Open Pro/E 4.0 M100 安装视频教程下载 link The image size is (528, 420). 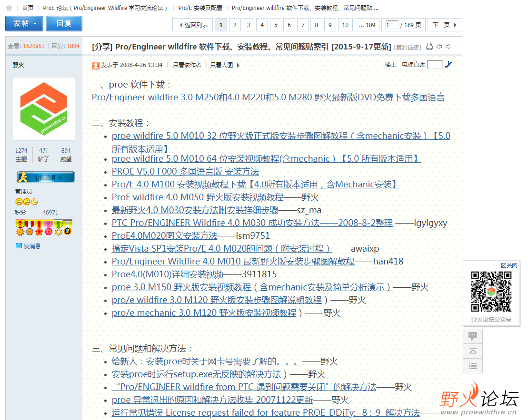click(x=256, y=184)
